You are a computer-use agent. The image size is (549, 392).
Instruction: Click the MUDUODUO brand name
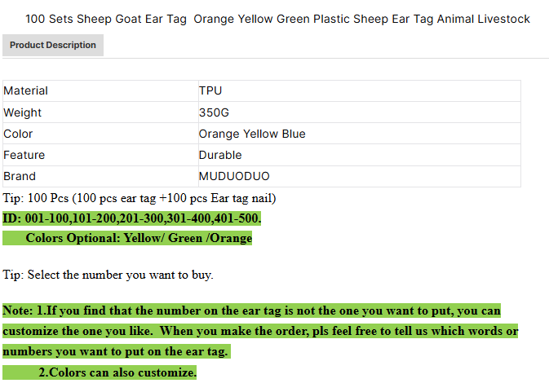234,176
